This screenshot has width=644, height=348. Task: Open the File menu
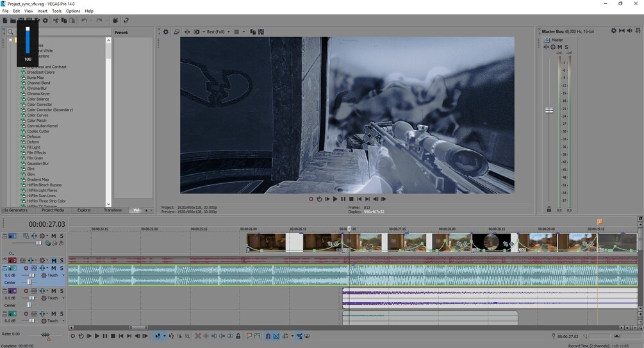[5, 11]
